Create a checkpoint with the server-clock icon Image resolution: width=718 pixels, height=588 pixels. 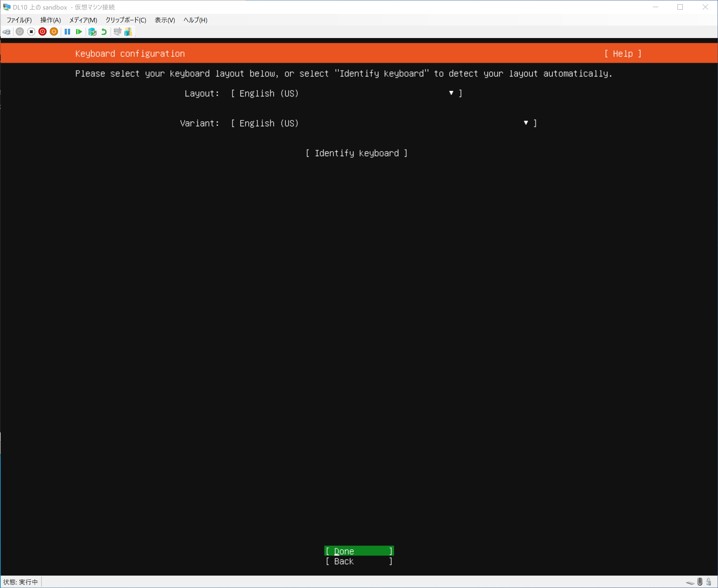(92, 32)
